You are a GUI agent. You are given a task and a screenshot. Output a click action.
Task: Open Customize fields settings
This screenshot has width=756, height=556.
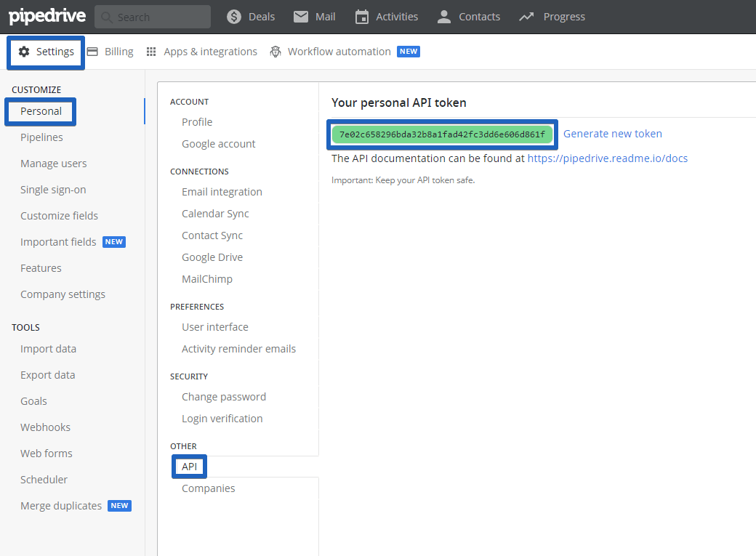click(x=59, y=216)
